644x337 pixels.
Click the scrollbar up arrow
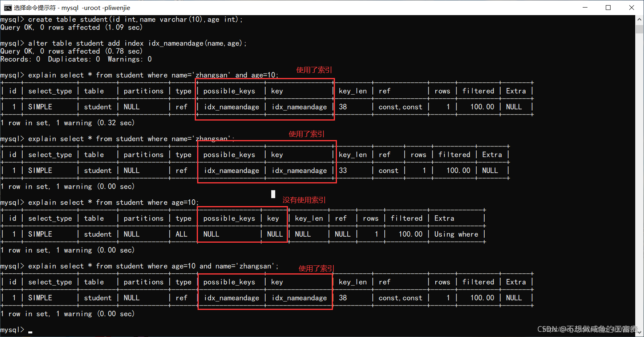[640, 19]
